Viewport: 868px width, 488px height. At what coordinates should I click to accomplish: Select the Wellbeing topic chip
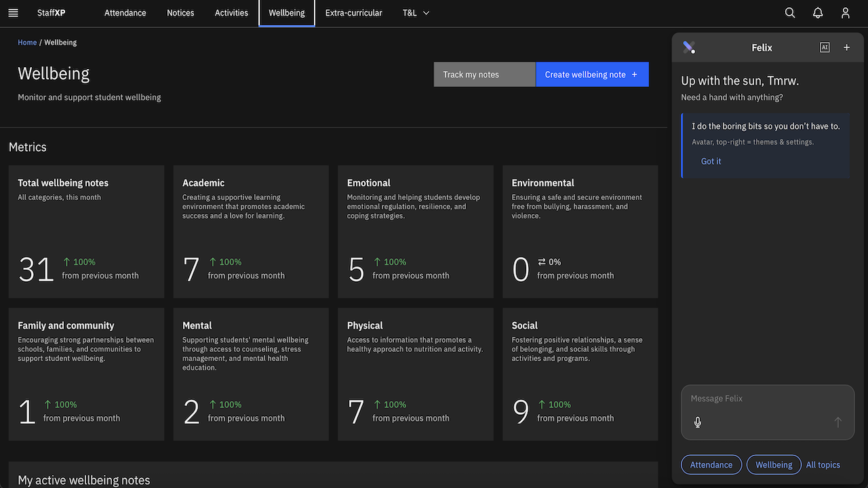click(x=774, y=465)
